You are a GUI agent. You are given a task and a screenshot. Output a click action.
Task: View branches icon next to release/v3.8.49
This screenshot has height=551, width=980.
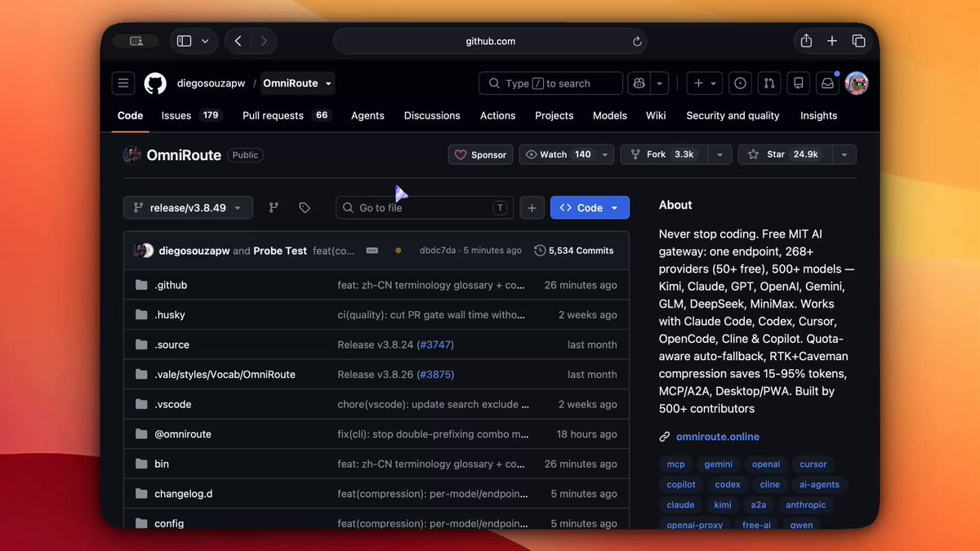coord(274,208)
